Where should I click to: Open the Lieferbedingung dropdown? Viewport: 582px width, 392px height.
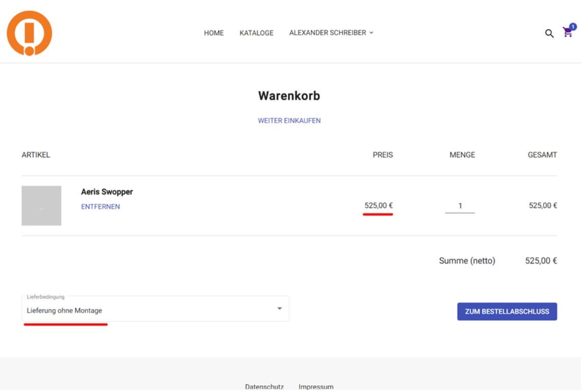[x=155, y=309]
